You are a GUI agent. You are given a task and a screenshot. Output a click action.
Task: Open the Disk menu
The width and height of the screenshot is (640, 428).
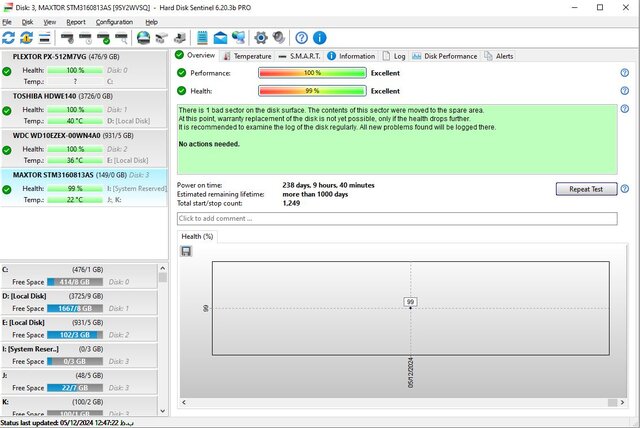(x=27, y=21)
